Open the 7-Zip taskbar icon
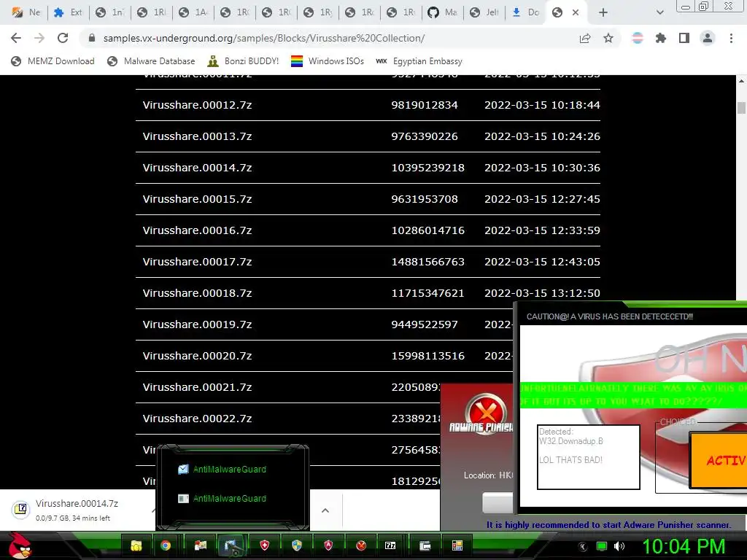The width and height of the screenshot is (747, 560). [x=391, y=545]
